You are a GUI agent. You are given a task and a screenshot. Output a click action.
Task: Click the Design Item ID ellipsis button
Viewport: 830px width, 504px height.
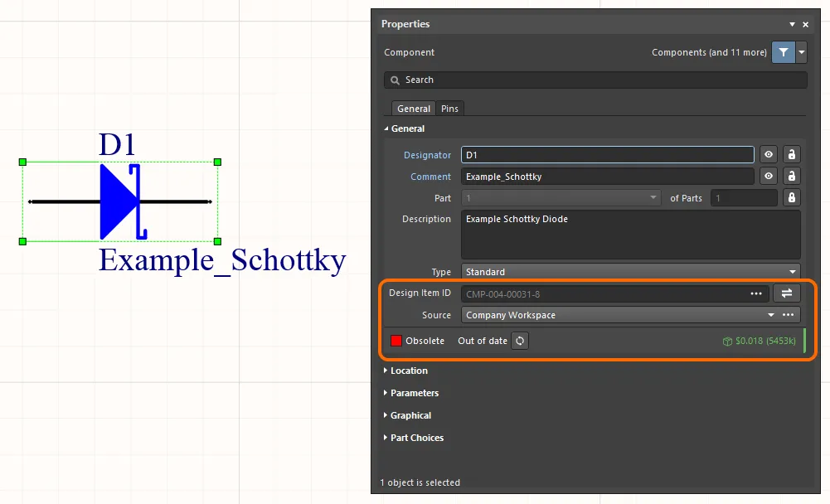coord(756,293)
